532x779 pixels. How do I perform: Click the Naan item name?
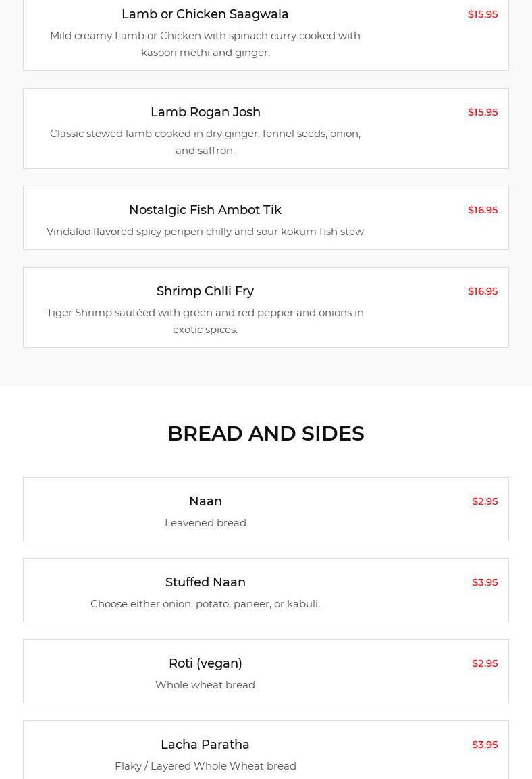pyautogui.click(x=205, y=501)
